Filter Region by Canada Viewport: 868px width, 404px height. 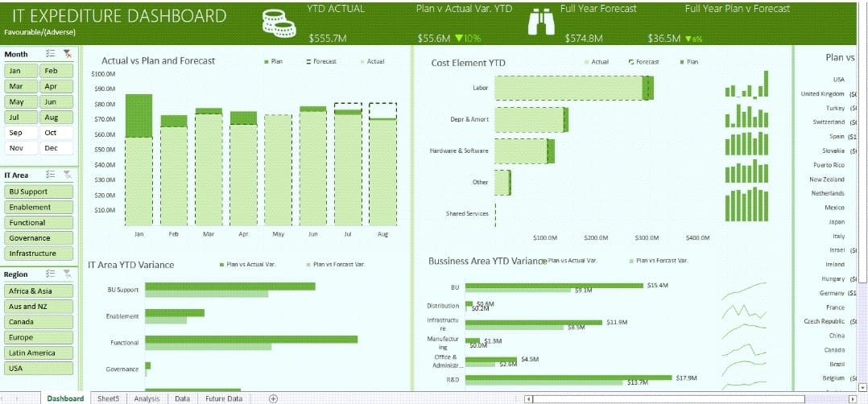tap(39, 322)
